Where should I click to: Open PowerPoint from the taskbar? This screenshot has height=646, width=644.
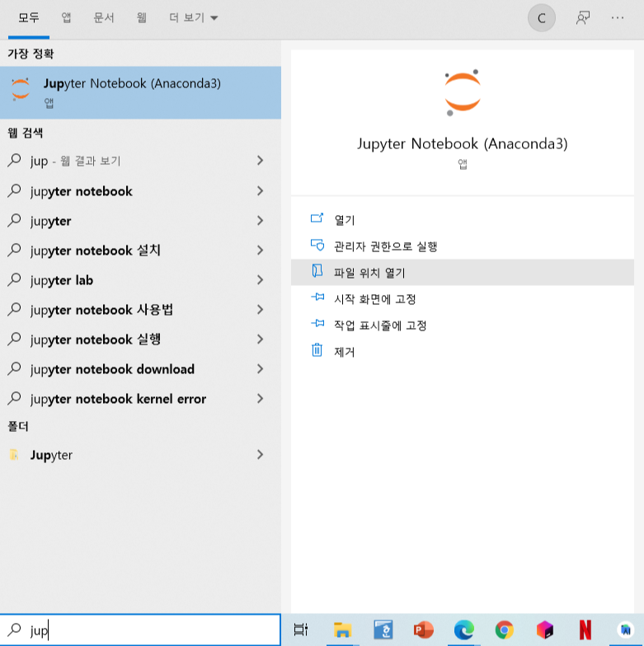(x=424, y=630)
